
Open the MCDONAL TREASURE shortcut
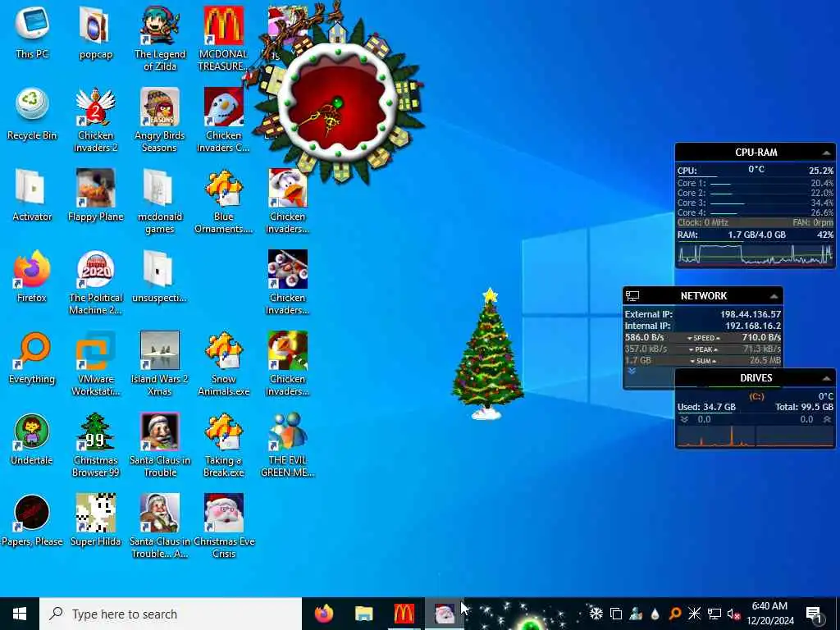223,38
